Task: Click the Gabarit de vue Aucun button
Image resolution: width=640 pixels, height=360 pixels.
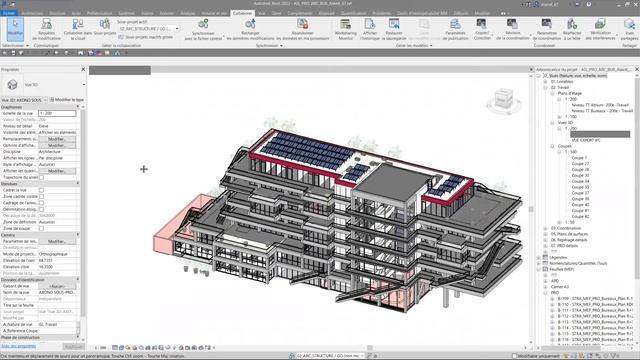Action: (x=57, y=286)
